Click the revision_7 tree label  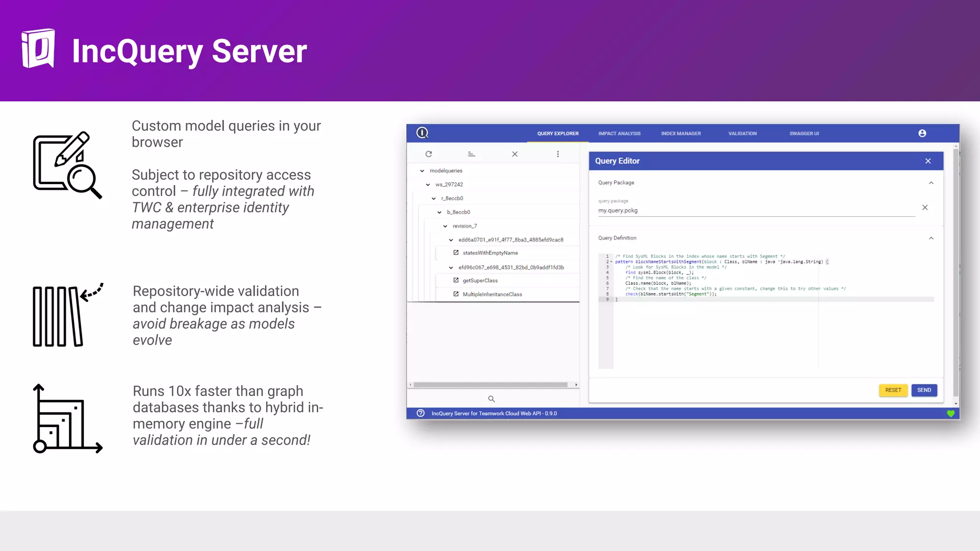(x=465, y=226)
